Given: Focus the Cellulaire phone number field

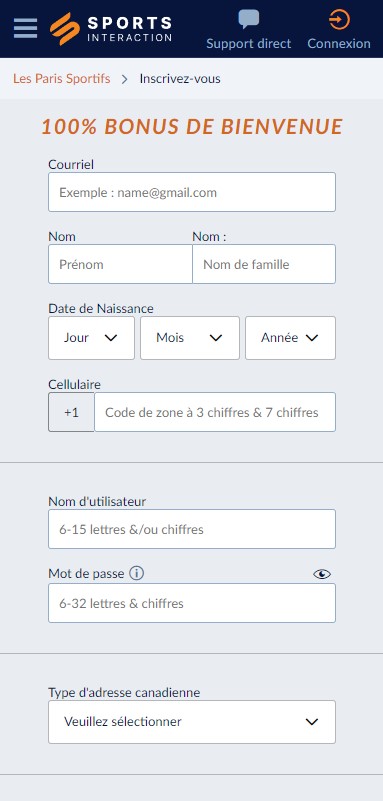Looking at the screenshot, I should (215, 412).
